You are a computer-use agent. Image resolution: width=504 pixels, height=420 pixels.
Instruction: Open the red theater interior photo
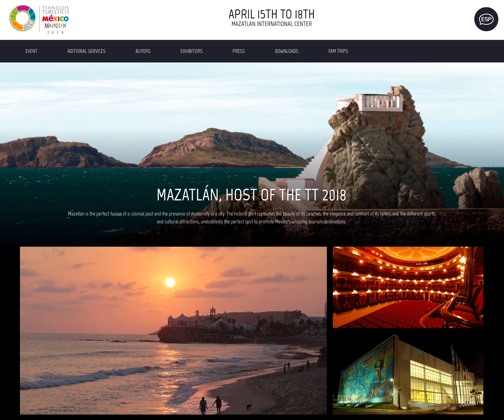408,287
